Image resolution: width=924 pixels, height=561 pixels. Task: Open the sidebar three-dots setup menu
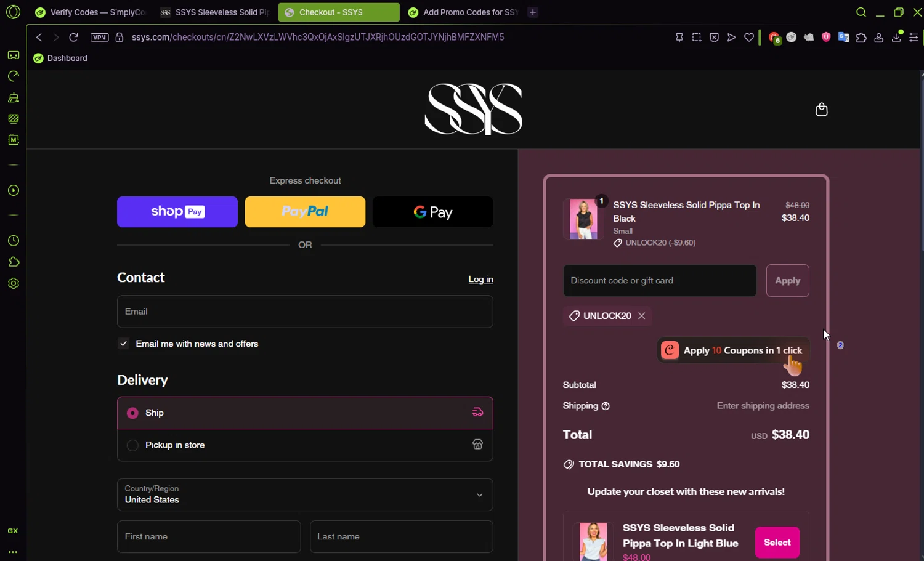tap(13, 552)
